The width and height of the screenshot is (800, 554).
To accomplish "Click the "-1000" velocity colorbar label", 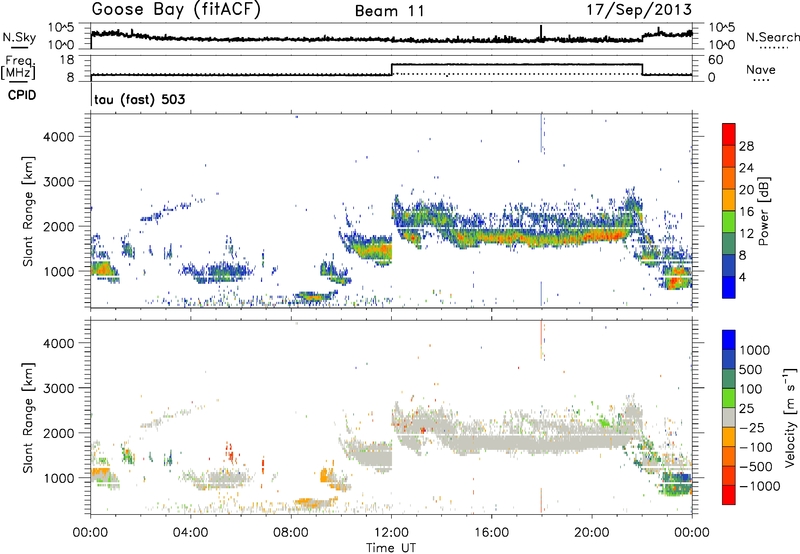I will 759,486.
